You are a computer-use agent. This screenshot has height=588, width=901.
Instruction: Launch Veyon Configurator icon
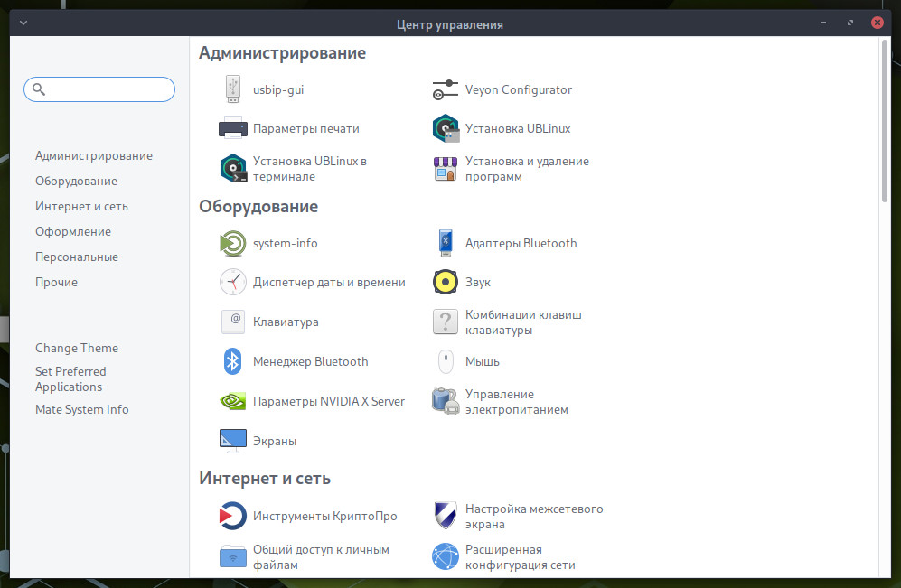pyautogui.click(x=445, y=89)
